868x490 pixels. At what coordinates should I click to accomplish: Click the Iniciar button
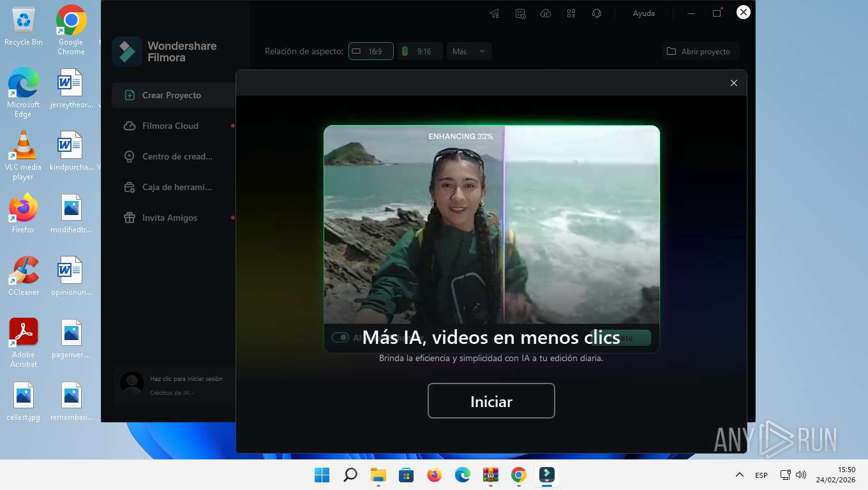[x=491, y=401]
